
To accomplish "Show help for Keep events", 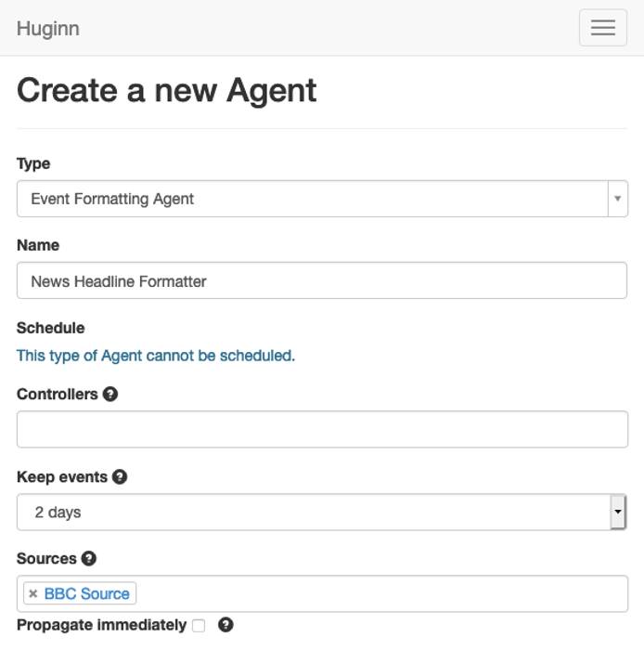I will pyautogui.click(x=120, y=477).
